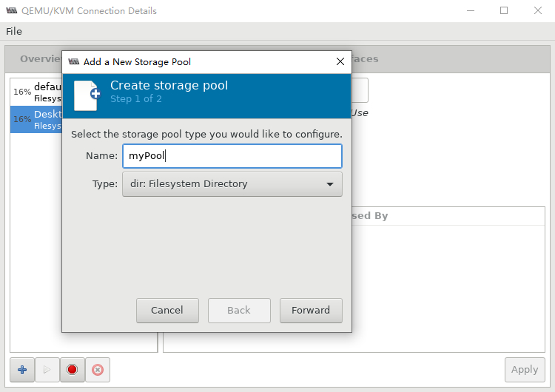Click the add storage pool plus icon

pyautogui.click(x=22, y=370)
